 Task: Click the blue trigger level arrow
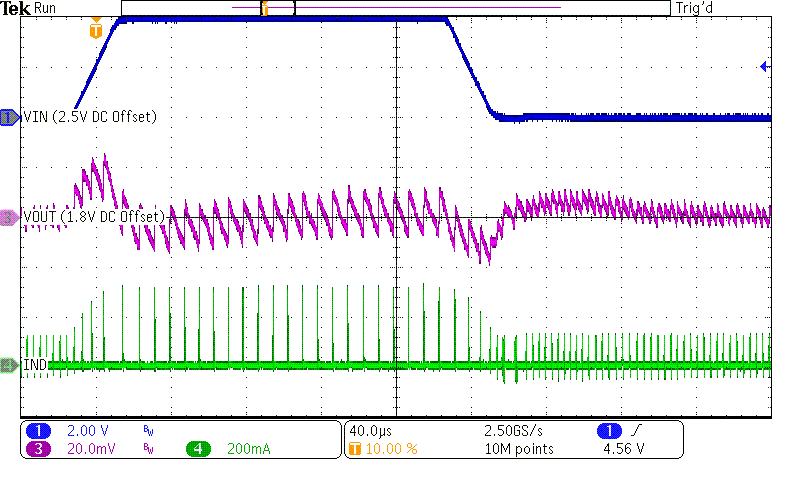[765, 67]
